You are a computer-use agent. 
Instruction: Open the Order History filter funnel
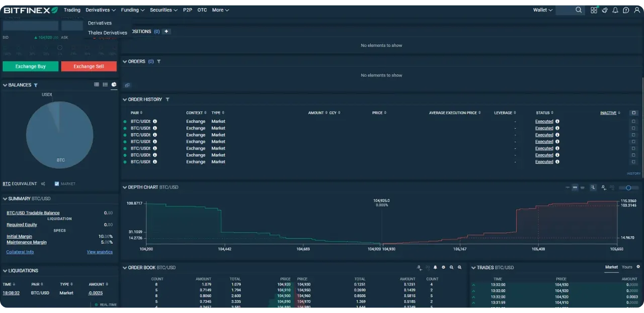[168, 99]
